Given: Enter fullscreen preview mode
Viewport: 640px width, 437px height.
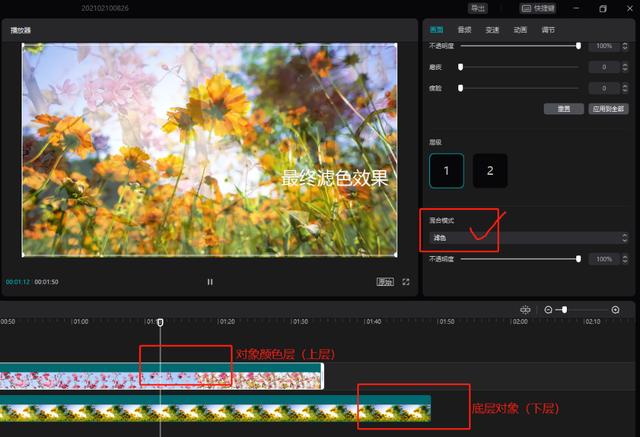Looking at the screenshot, I should point(406,282).
